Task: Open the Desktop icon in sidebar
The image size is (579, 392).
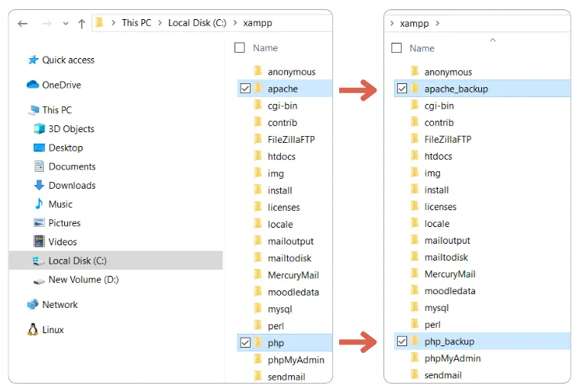Action: 39,147
